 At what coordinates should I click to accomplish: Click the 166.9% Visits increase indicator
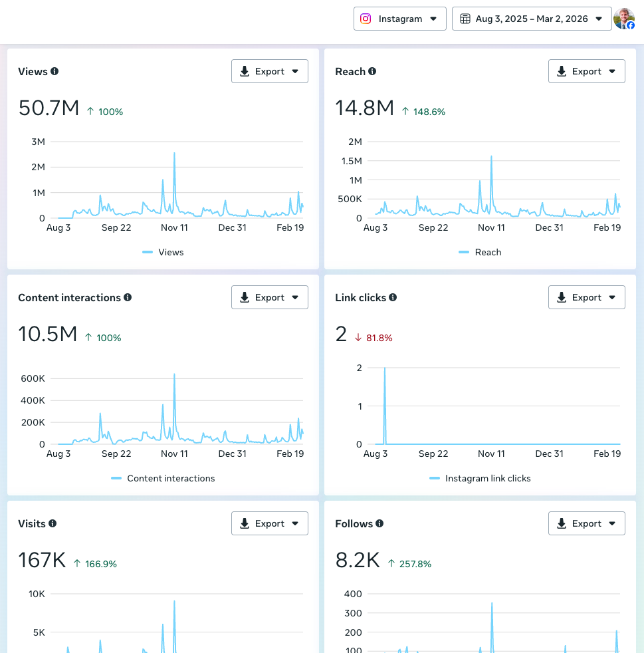(x=95, y=564)
